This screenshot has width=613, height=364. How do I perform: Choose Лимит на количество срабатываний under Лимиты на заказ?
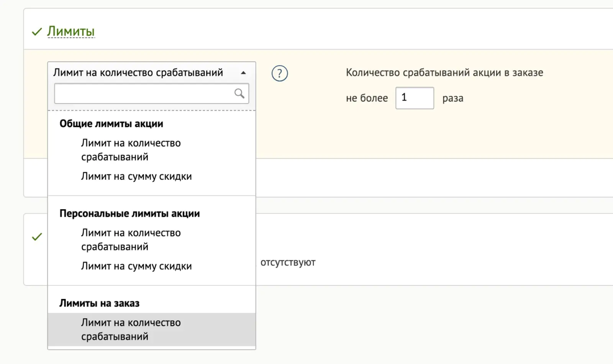pos(152,330)
